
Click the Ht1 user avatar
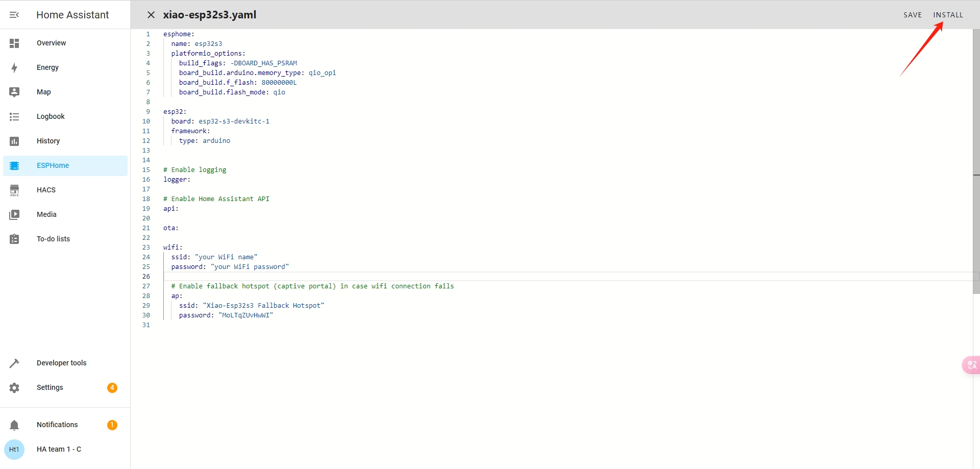(14, 450)
